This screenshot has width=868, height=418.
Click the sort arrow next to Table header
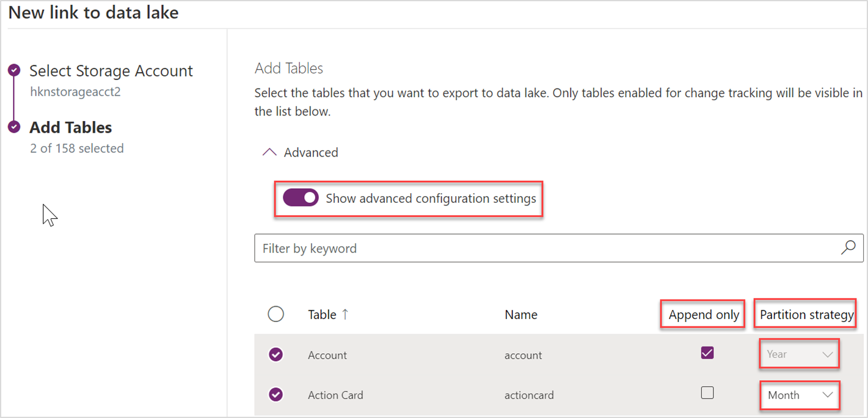coord(345,314)
